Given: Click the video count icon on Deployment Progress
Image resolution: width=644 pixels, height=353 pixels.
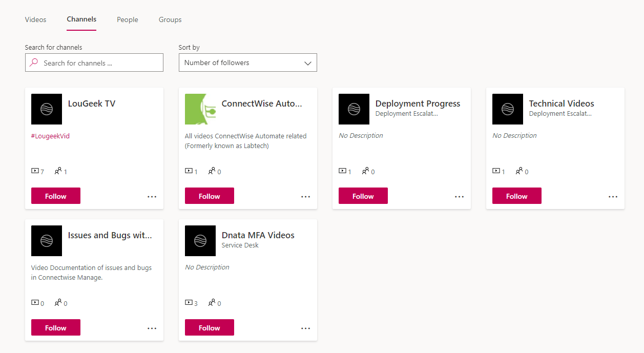Looking at the screenshot, I should coord(342,171).
